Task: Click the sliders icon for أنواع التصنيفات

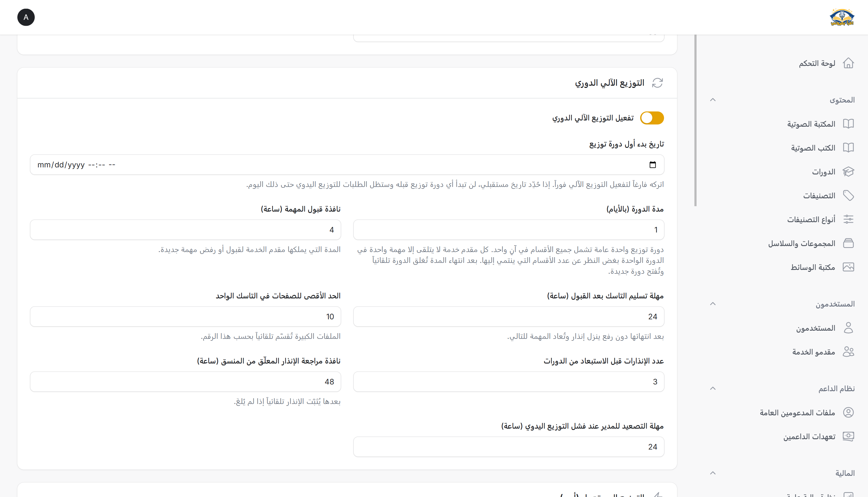Action: point(848,219)
